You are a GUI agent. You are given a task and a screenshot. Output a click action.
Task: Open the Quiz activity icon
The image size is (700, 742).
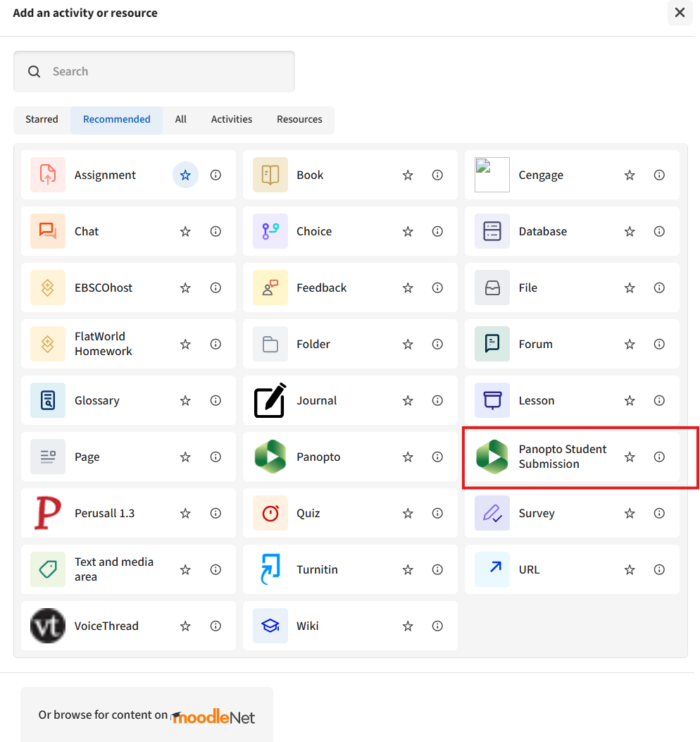pyautogui.click(x=269, y=513)
